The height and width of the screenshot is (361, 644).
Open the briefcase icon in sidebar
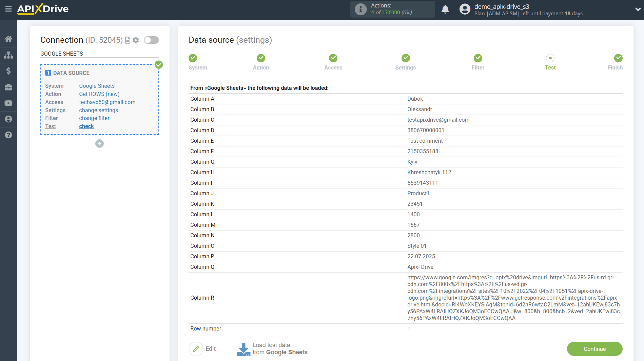8,87
